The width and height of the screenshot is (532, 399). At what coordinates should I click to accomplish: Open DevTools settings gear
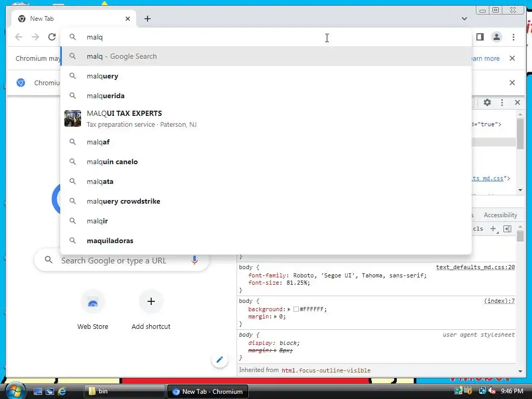pyautogui.click(x=487, y=102)
